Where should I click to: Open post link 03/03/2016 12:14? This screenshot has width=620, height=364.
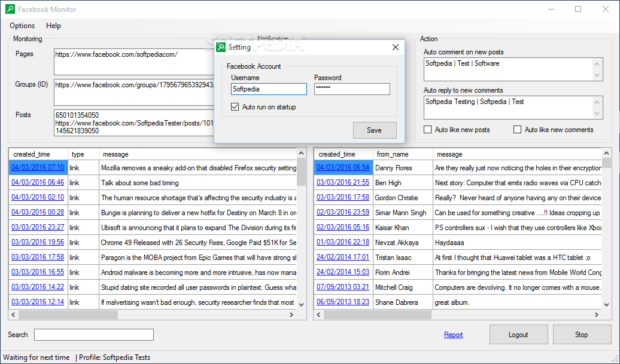(x=38, y=302)
